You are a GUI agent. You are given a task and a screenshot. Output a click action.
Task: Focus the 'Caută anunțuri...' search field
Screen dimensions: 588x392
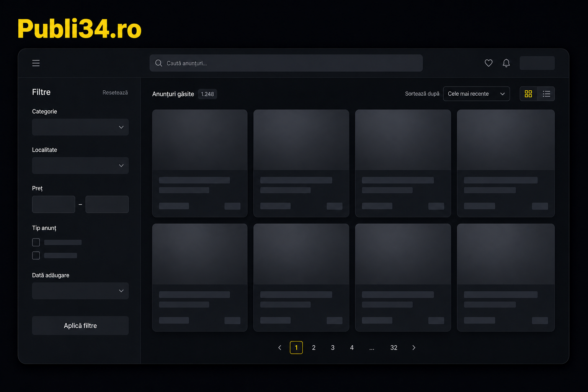tap(286, 63)
